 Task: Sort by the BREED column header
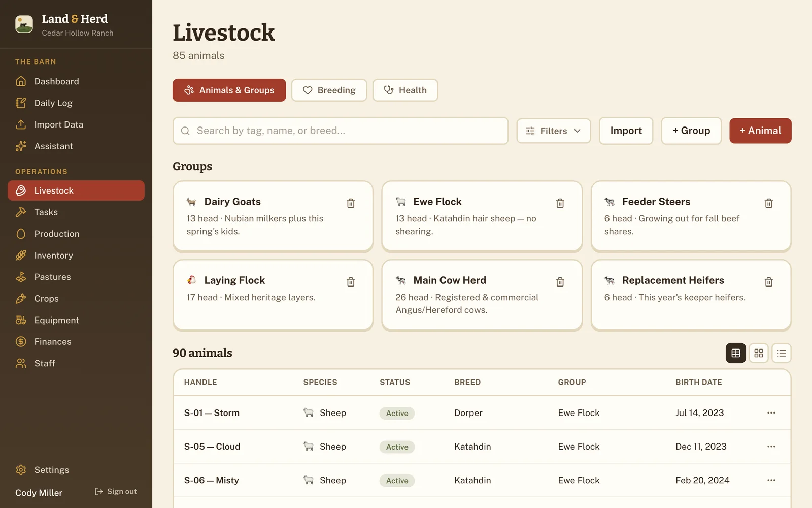point(467,382)
